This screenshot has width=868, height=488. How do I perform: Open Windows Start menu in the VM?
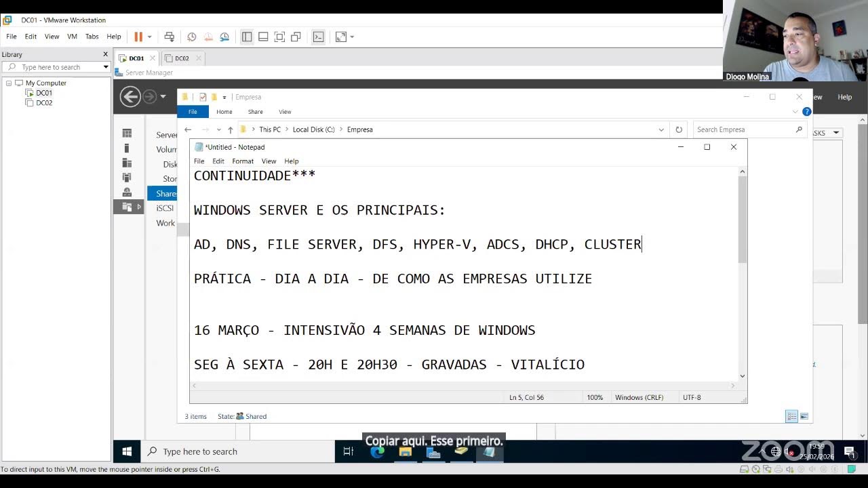(127, 451)
